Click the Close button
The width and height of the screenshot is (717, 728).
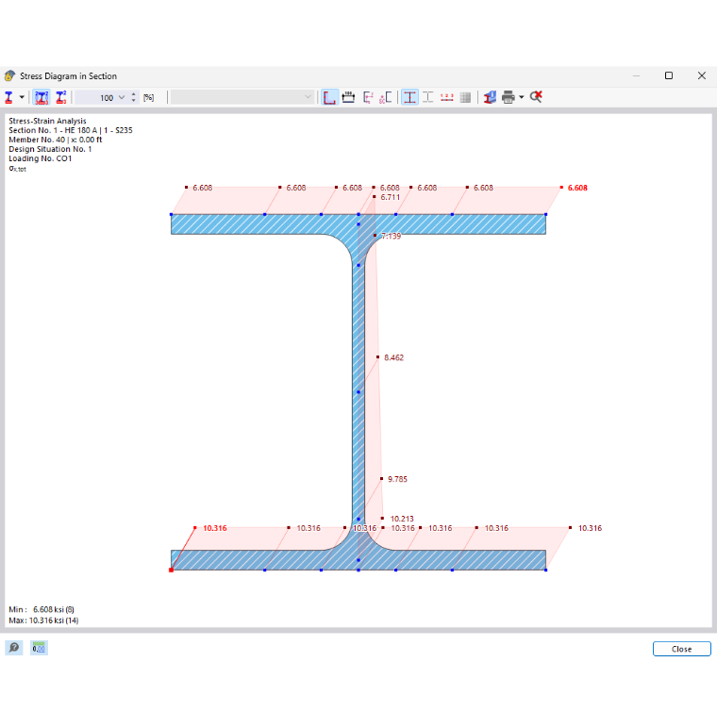(x=681, y=649)
